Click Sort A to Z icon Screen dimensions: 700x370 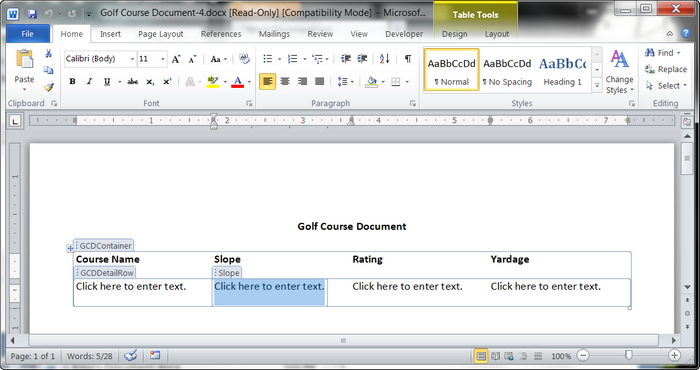click(384, 59)
